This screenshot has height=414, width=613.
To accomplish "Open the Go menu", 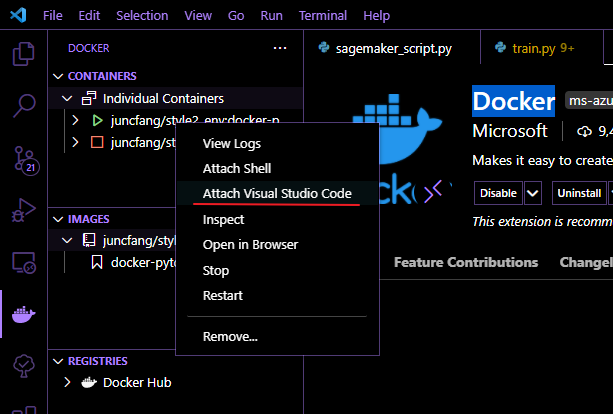I will click(x=236, y=16).
